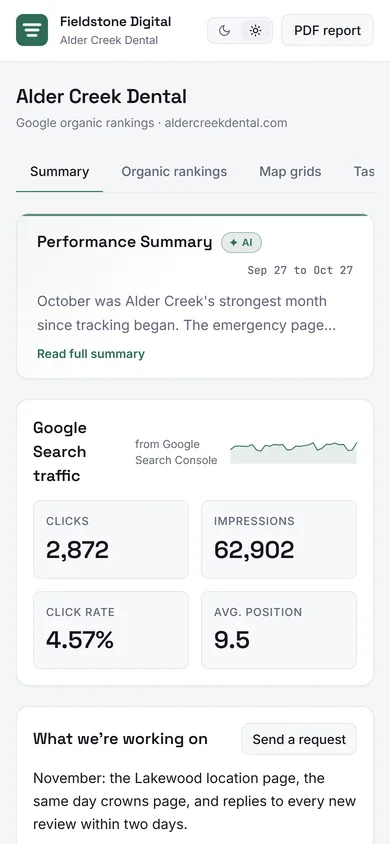Open the Organic rankings tab
The height and width of the screenshot is (844, 390).
(x=174, y=172)
